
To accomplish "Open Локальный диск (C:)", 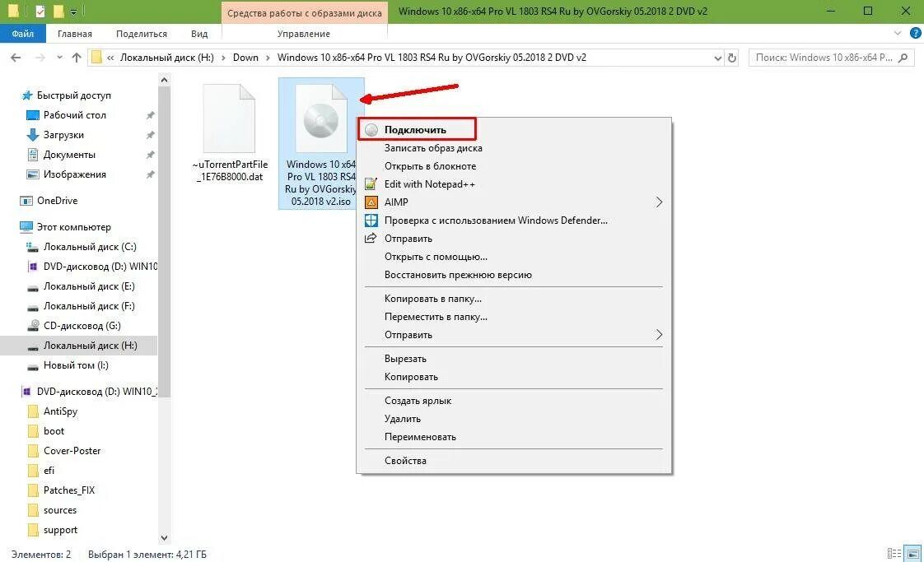I will coord(90,247).
